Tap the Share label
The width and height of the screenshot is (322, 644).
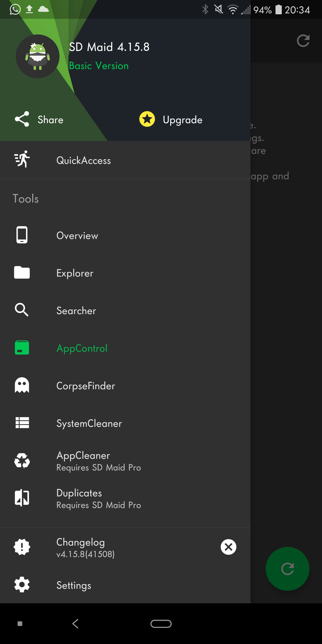[51, 120]
